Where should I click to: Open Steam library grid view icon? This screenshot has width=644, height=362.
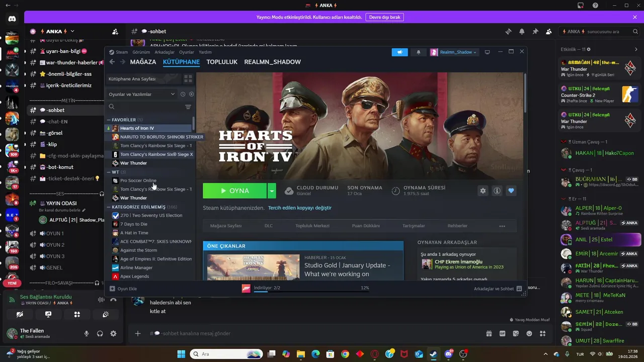point(188,79)
